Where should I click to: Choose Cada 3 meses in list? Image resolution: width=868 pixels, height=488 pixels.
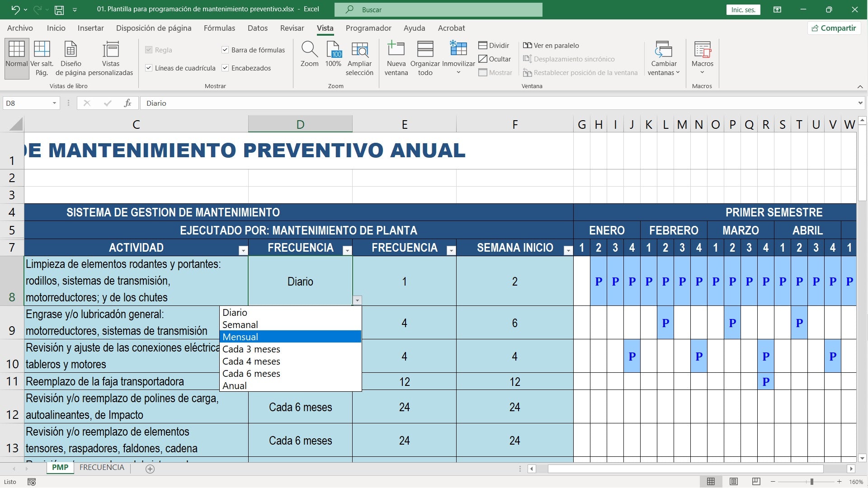290,349
